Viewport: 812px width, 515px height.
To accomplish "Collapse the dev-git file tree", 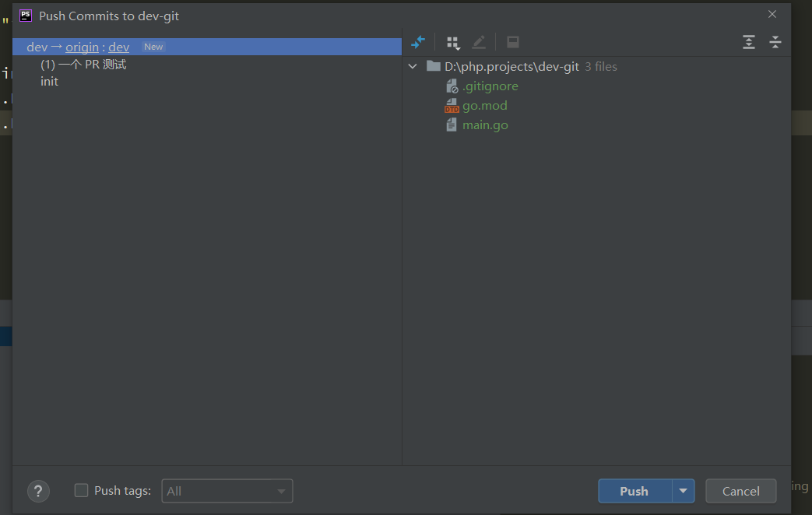I will (412, 66).
